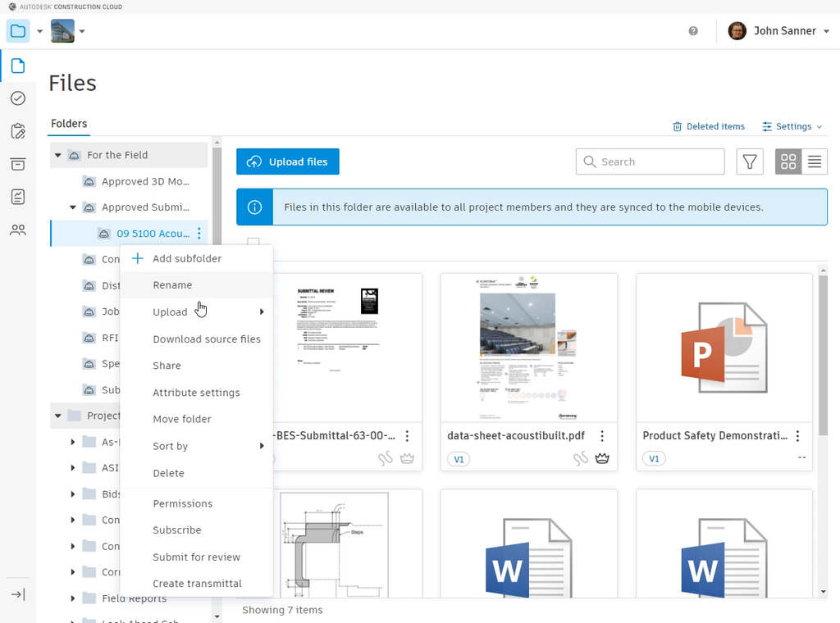Select Rename from the context menu
The height and width of the screenshot is (623, 840).
pos(172,285)
